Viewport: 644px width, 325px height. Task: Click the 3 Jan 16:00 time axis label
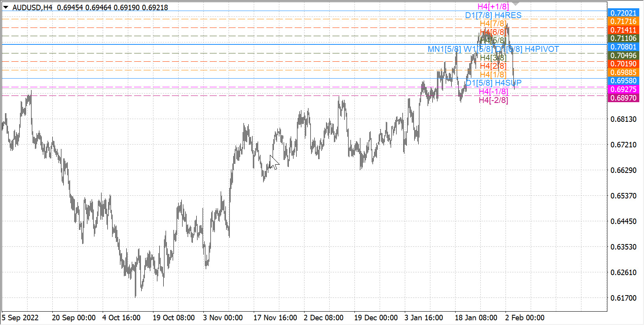(424, 318)
